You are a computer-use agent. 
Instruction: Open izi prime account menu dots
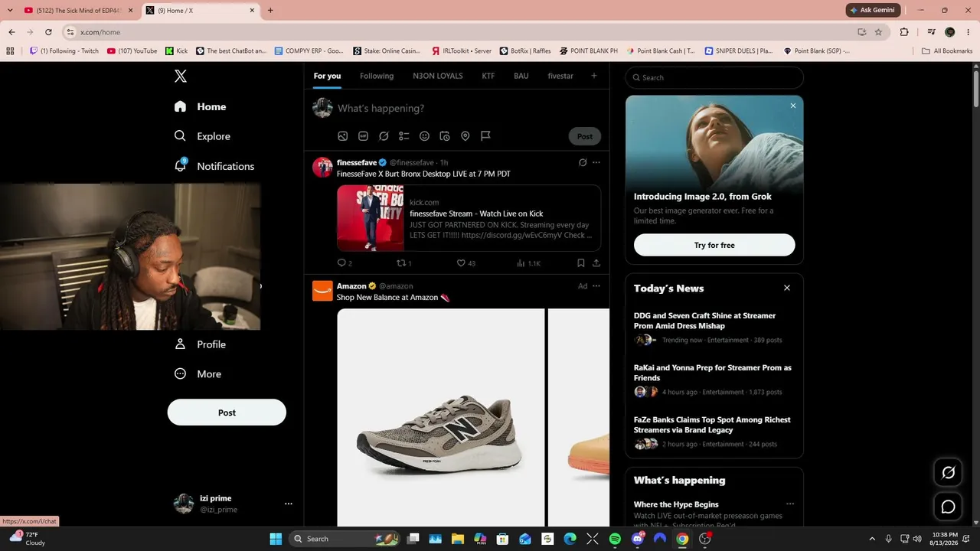coord(289,504)
